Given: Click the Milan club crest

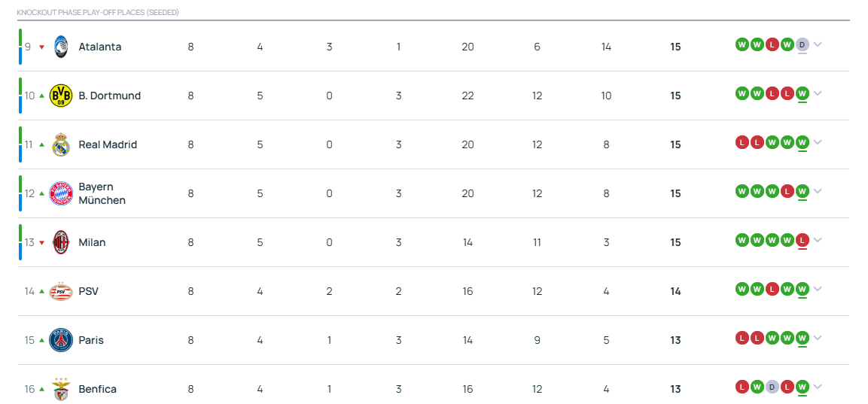Looking at the screenshot, I should (61, 242).
